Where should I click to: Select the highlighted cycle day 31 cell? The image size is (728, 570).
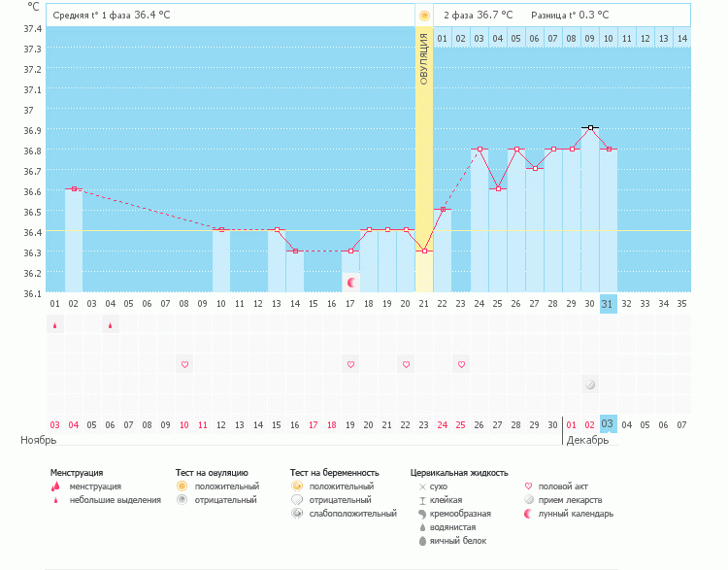click(608, 303)
